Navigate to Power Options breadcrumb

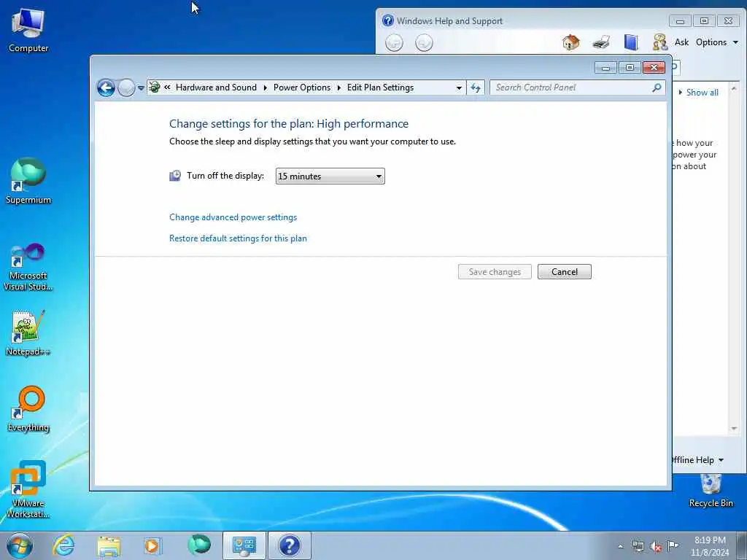[x=302, y=87]
